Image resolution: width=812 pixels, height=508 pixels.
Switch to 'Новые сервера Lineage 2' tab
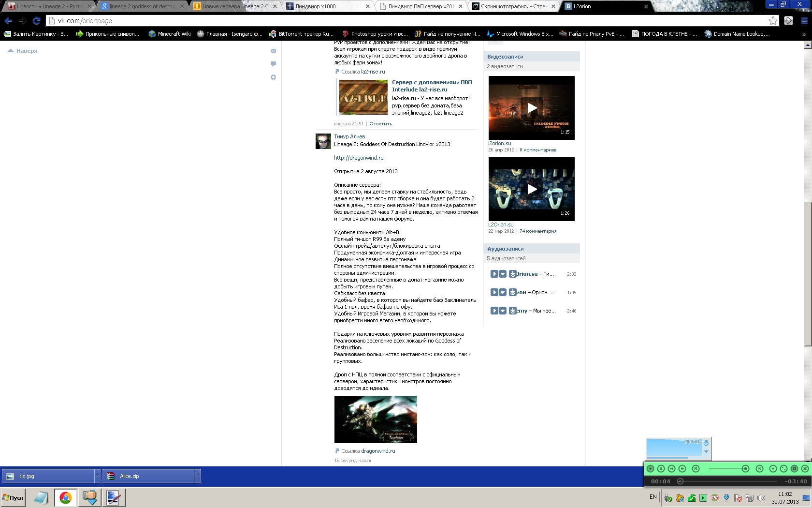[x=235, y=6]
